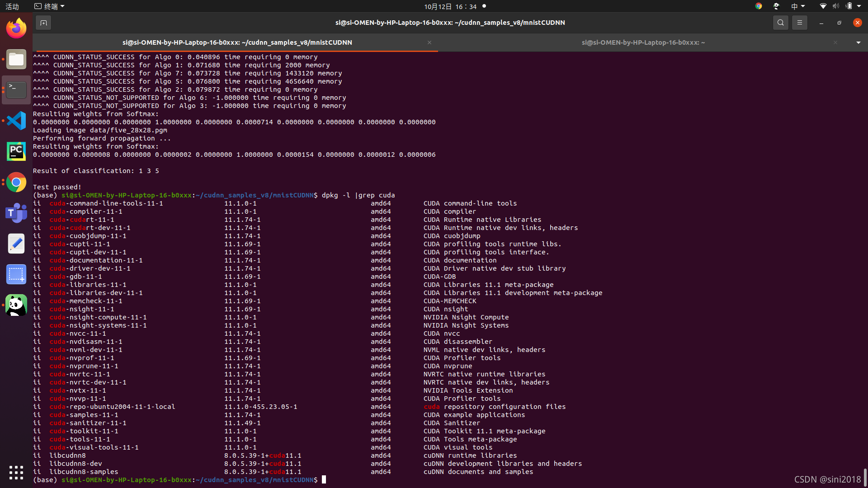Open Visual Studio Code from dock

(x=16, y=121)
